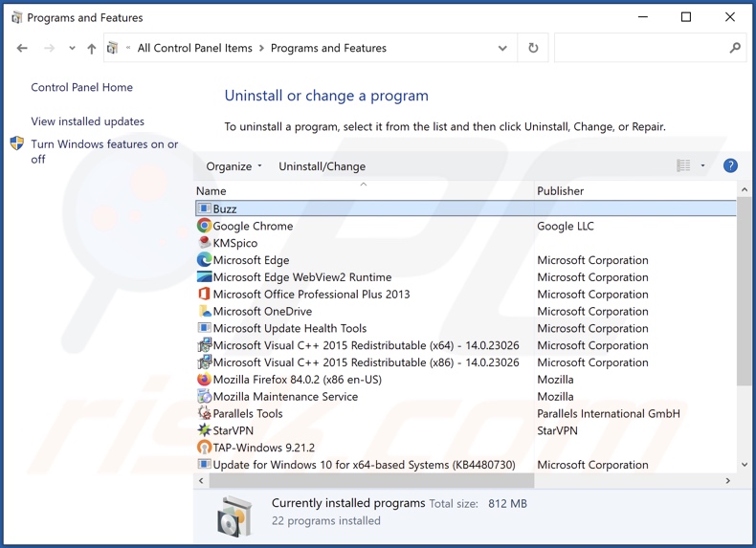Screen dimensions: 756x548
Task: Sort by the Name column header
Action: 364,191
